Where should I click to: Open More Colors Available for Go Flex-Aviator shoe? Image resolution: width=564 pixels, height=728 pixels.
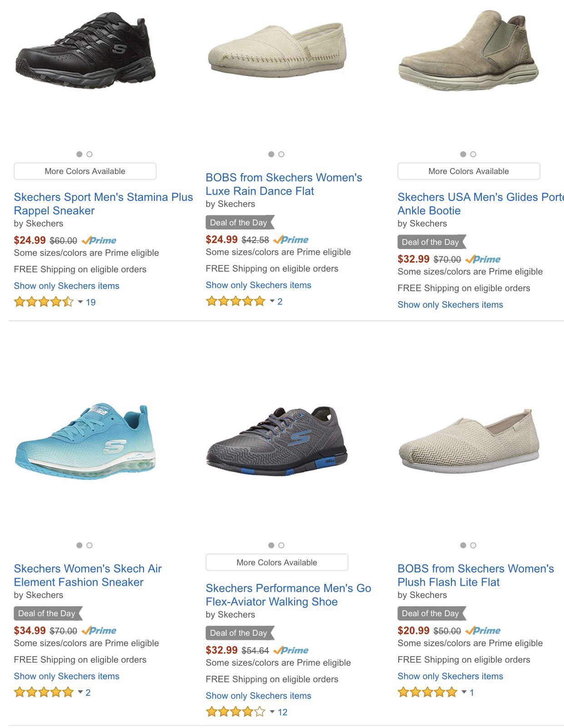coord(277,563)
